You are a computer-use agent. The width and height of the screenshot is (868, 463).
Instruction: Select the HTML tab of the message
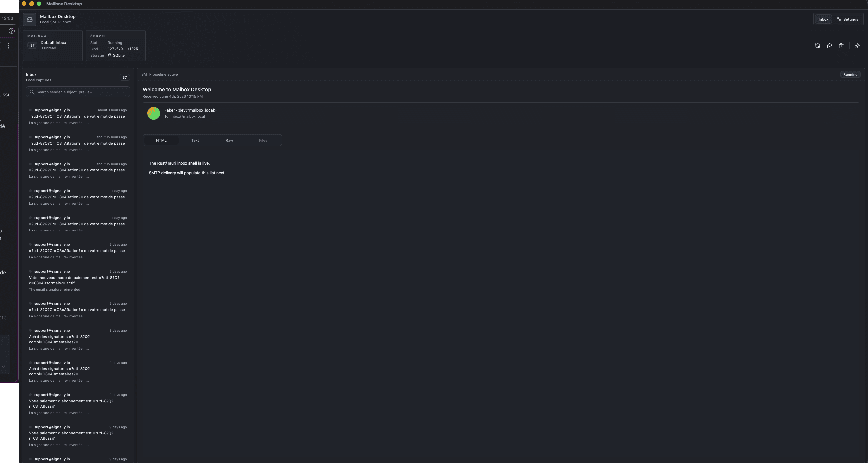click(161, 140)
